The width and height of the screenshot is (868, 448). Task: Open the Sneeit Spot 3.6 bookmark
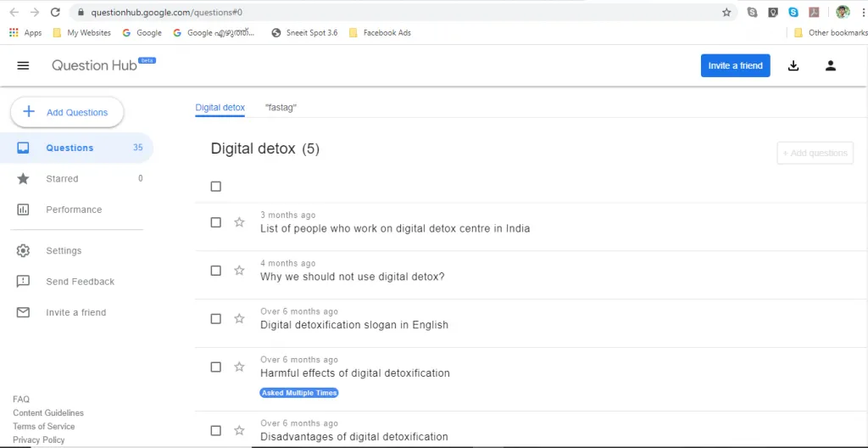pos(304,33)
